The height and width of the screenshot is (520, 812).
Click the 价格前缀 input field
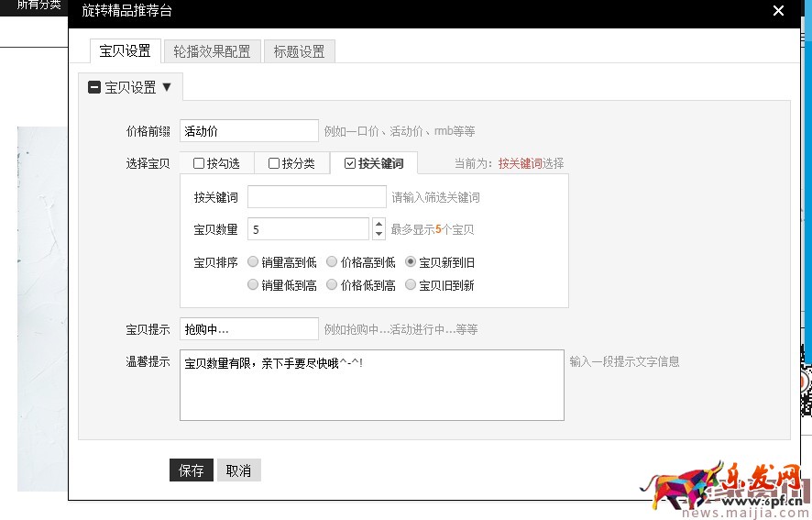(x=249, y=130)
